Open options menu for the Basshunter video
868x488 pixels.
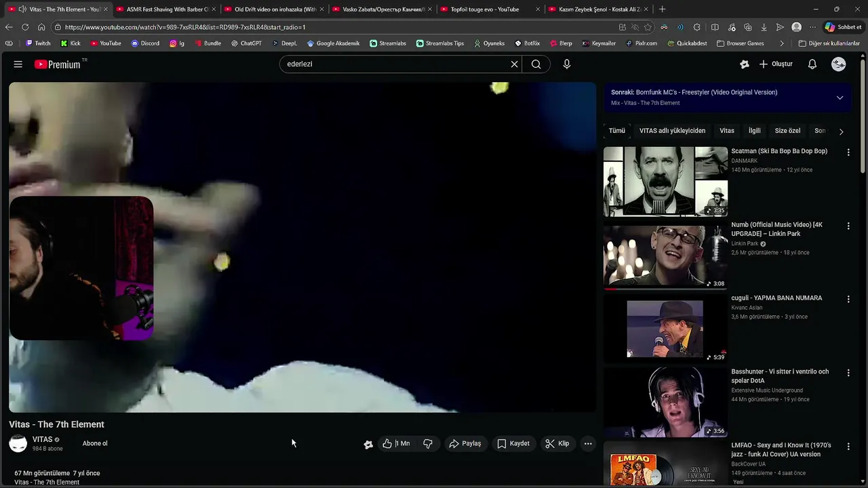(848, 373)
